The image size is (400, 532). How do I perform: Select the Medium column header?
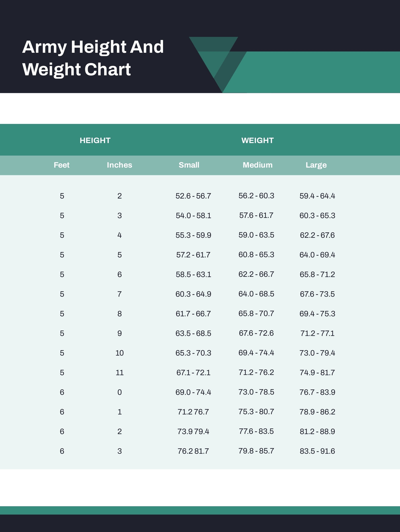257,165
